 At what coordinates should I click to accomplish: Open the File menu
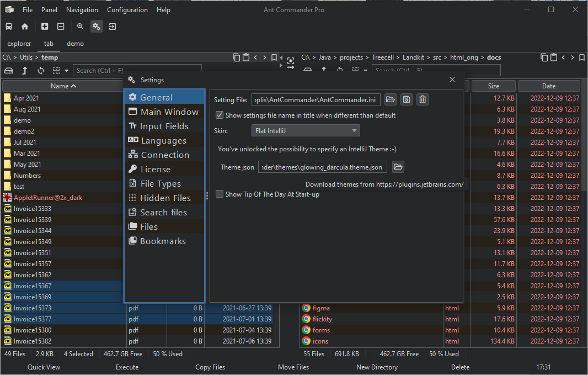click(x=28, y=10)
